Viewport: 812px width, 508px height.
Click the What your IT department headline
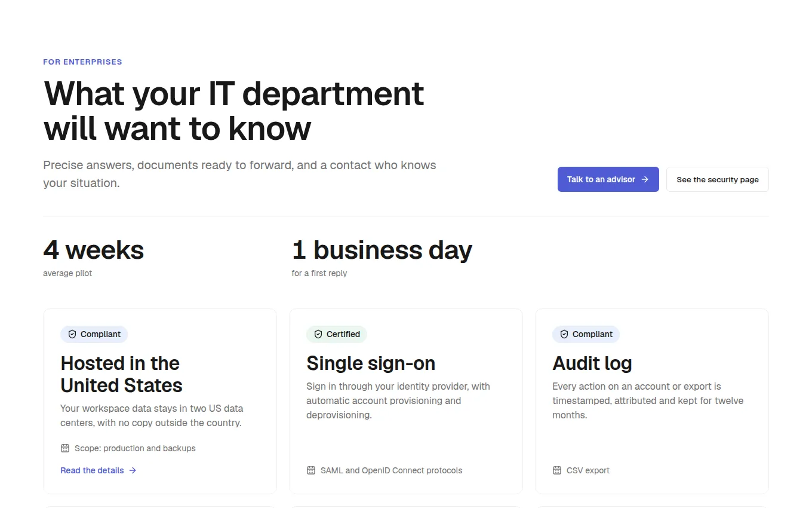(x=234, y=111)
